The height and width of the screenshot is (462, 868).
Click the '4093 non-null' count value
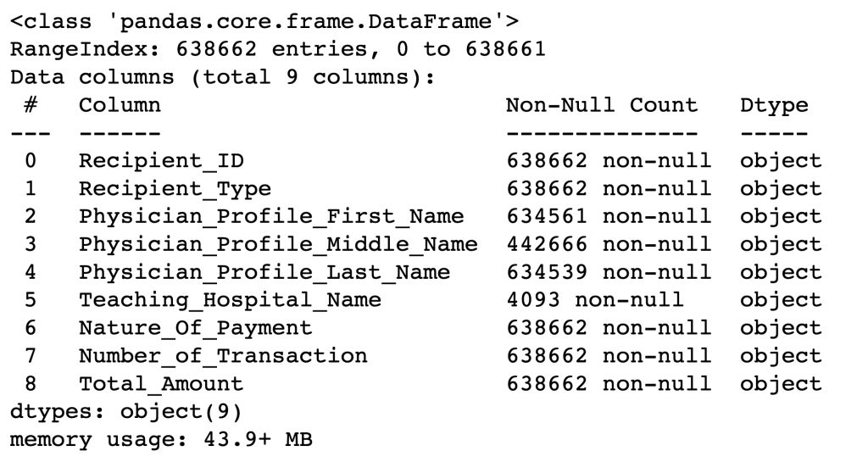[x=595, y=300]
